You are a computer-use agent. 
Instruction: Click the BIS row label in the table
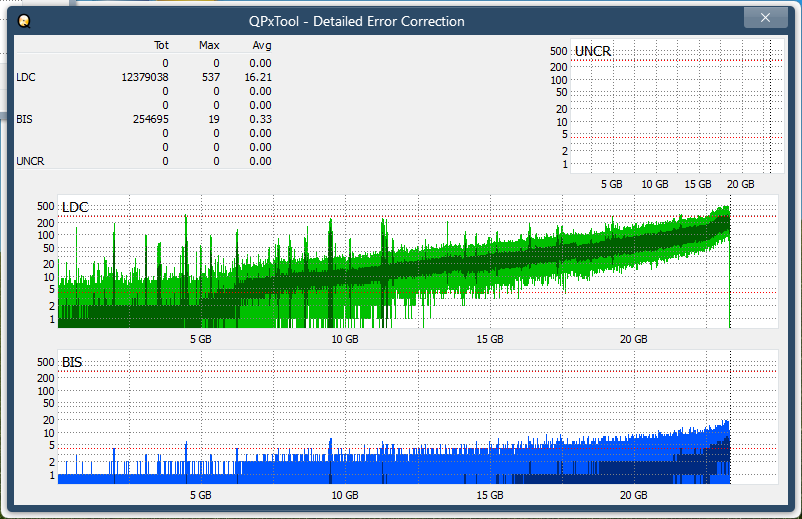[x=24, y=119]
